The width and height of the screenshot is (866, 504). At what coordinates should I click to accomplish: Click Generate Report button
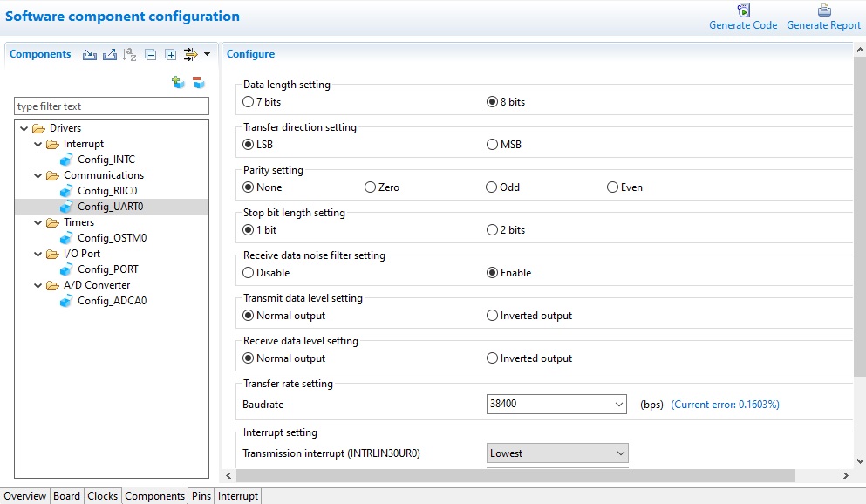[x=823, y=17]
